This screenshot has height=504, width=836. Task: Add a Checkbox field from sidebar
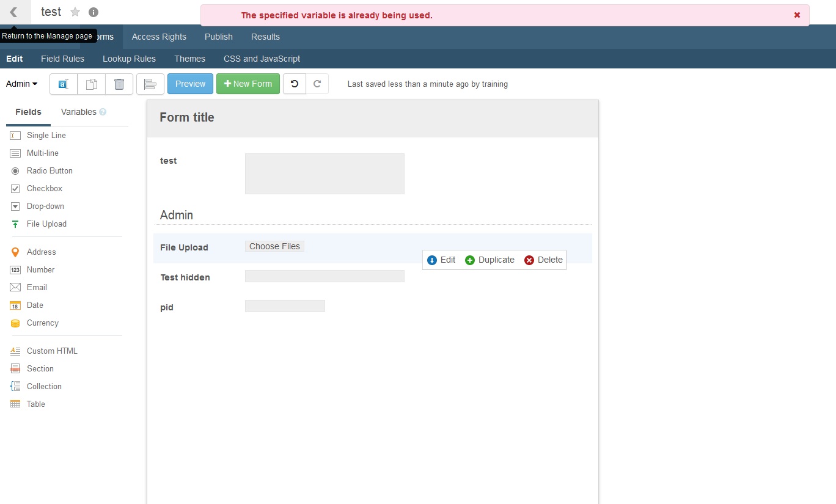click(x=45, y=189)
